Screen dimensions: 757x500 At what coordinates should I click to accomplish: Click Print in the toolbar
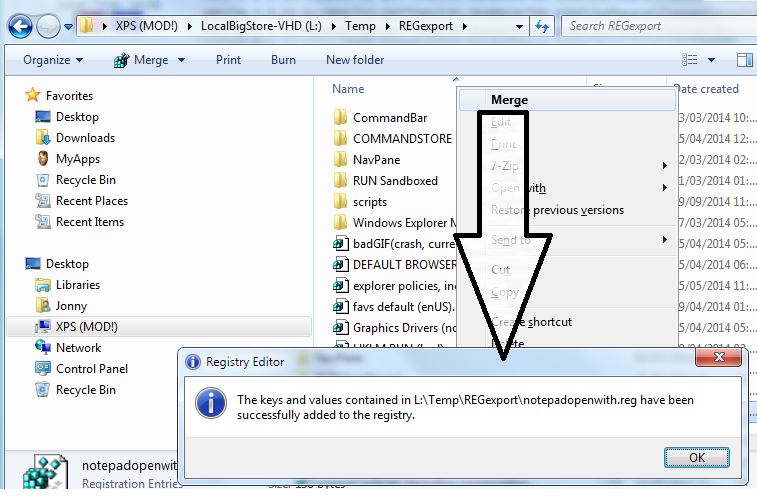[228, 60]
